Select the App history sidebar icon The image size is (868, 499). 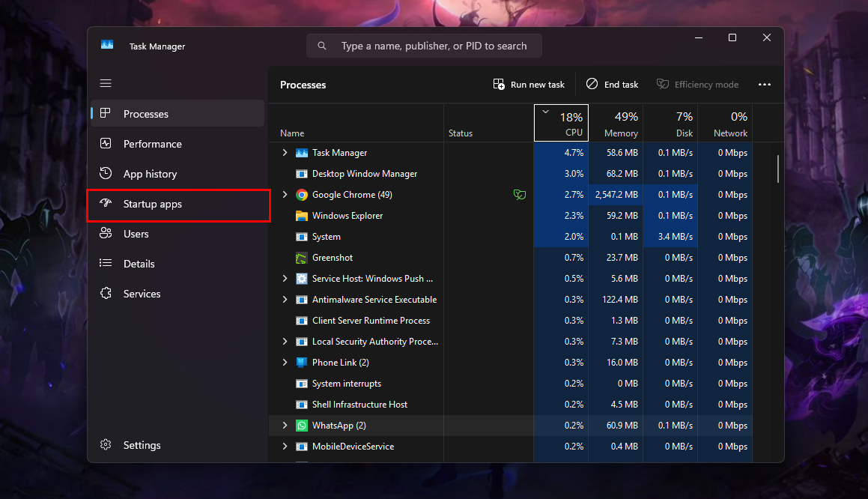click(x=106, y=173)
